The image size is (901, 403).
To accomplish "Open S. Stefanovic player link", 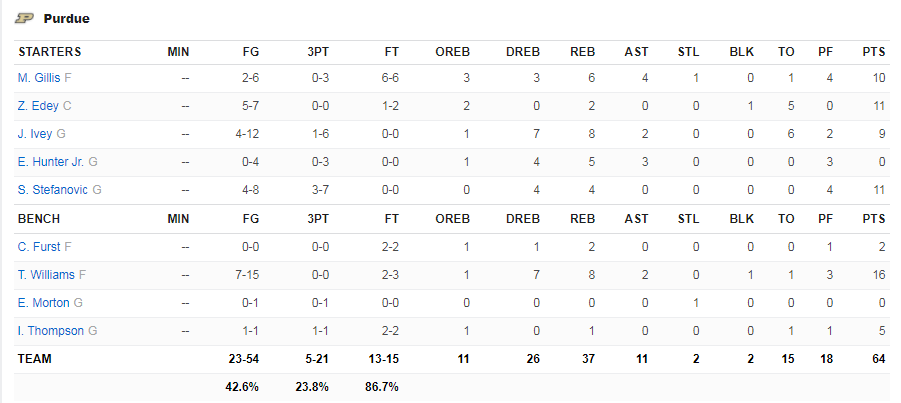I will [53, 190].
